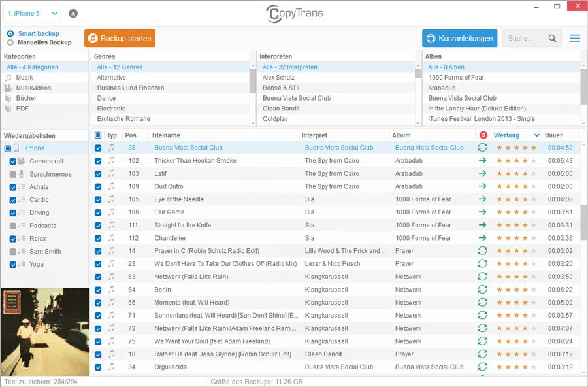Click green arrow icon for Chandelier track
Viewport: 588px width, 387px height.
482,238
